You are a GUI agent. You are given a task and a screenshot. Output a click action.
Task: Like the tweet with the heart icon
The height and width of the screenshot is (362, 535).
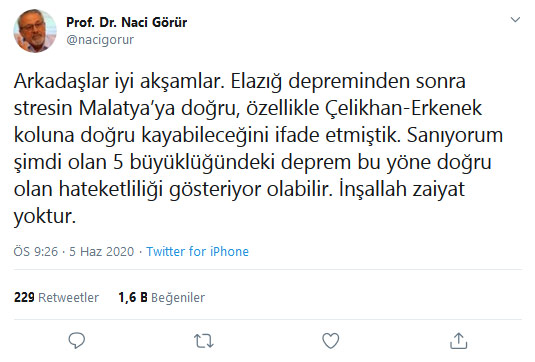click(x=331, y=341)
